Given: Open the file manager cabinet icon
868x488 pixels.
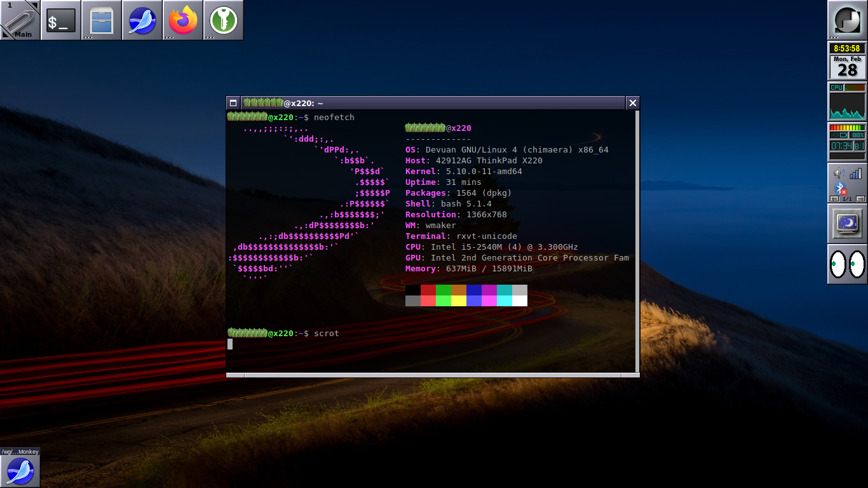Looking at the screenshot, I should pyautogui.click(x=102, y=20).
